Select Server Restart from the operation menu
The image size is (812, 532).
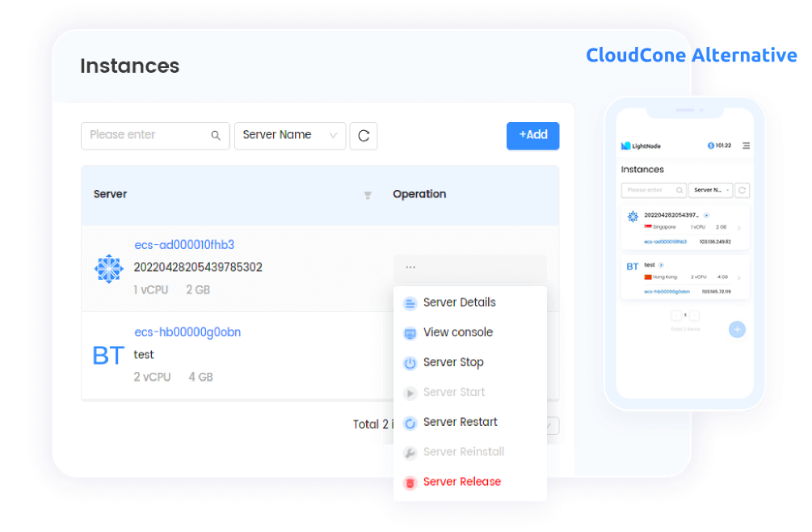click(x=460, y=422)
